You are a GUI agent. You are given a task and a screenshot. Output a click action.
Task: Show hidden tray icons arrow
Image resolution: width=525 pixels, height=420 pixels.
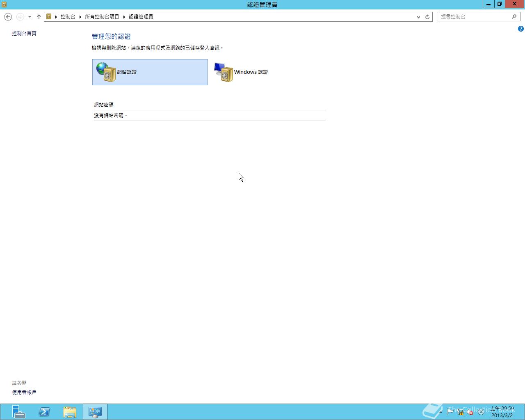[x=441, y=412]
